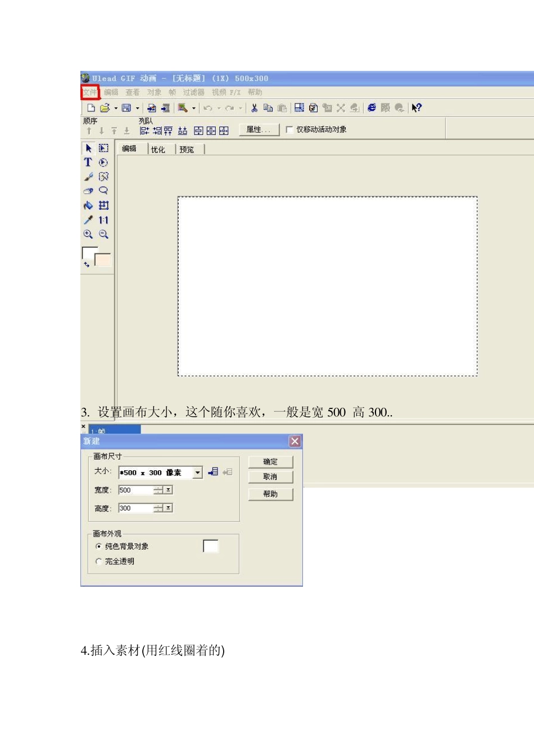The height and width of the screenshot is (756, 534).
Task: Expand the Open icon's dropdown arrow
Action: point(116,108)
